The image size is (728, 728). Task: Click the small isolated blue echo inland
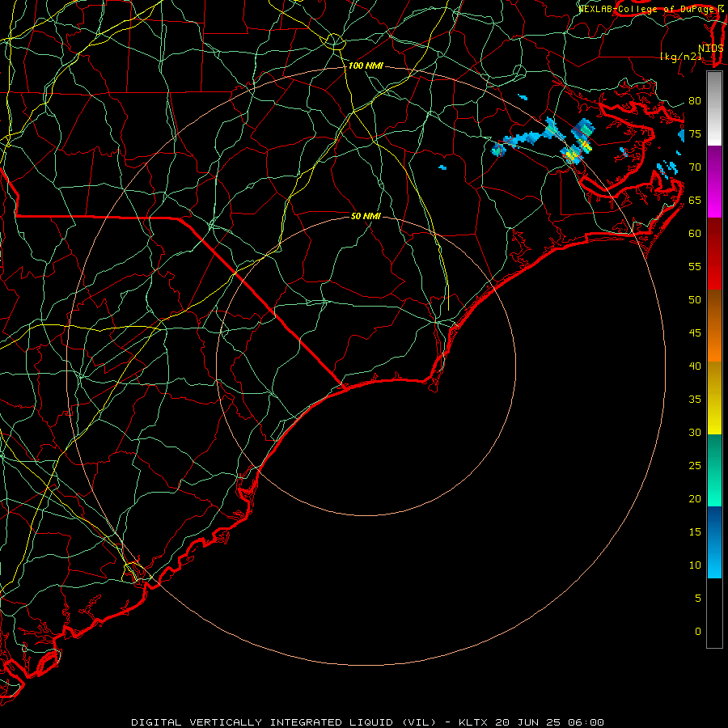coord(442,167)
